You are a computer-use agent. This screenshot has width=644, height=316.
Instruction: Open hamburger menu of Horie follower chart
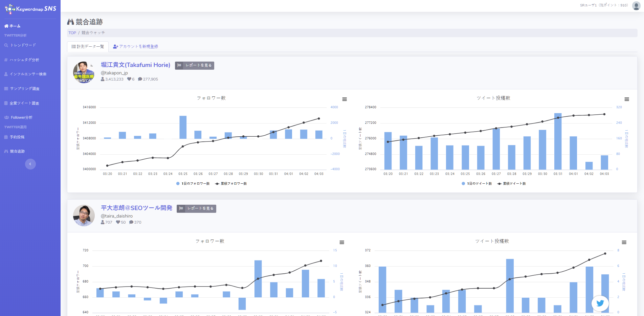pos(345,99)
